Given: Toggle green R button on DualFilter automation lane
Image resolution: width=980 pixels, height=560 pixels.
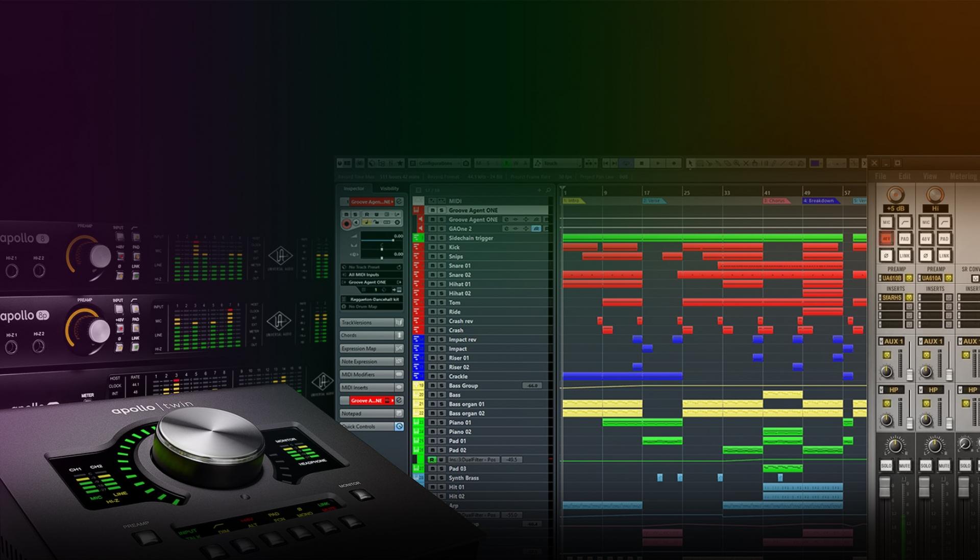Looking at the screenshot, I should tap(432, 459).
